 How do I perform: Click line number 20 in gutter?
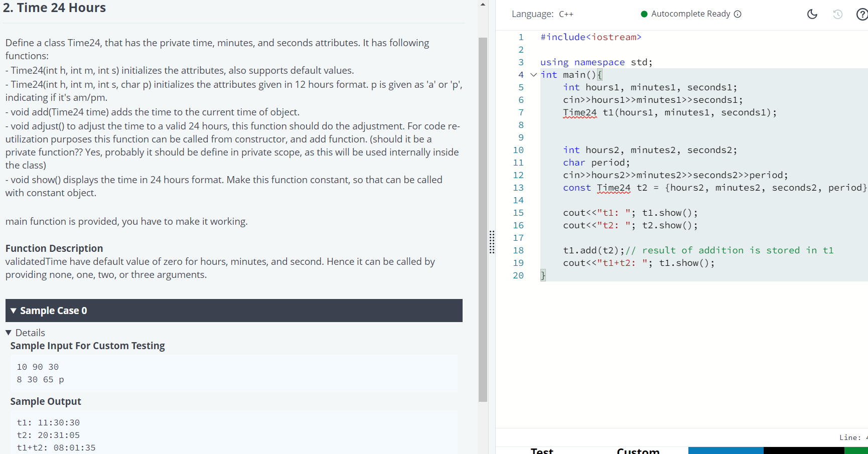coord(518,275)
